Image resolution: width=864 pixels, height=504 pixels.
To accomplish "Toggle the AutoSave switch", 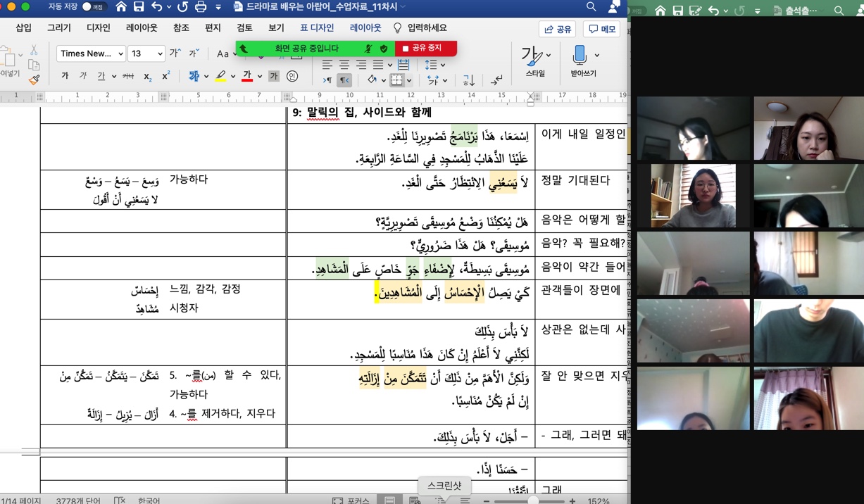I will click(92, 7).
